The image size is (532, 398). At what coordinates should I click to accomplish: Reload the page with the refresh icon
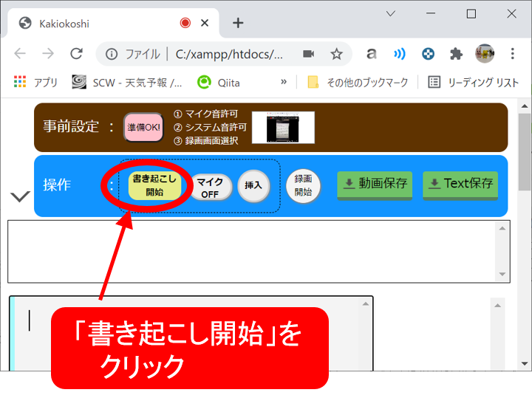(76, 54)
